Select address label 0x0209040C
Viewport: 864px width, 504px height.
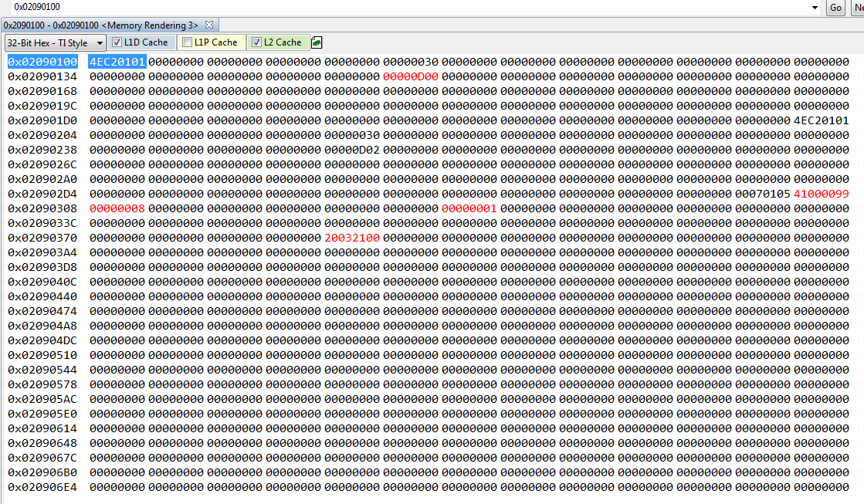pos(42,282)
